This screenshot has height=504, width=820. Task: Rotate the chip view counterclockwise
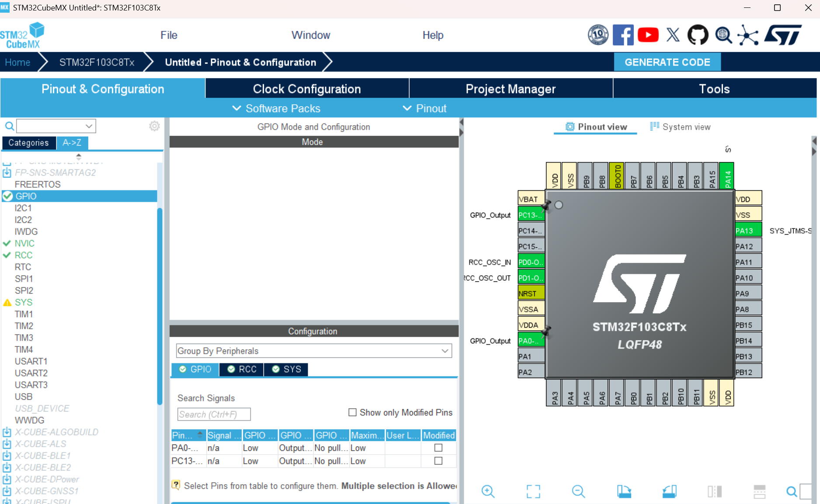click(x=669, y=491)
